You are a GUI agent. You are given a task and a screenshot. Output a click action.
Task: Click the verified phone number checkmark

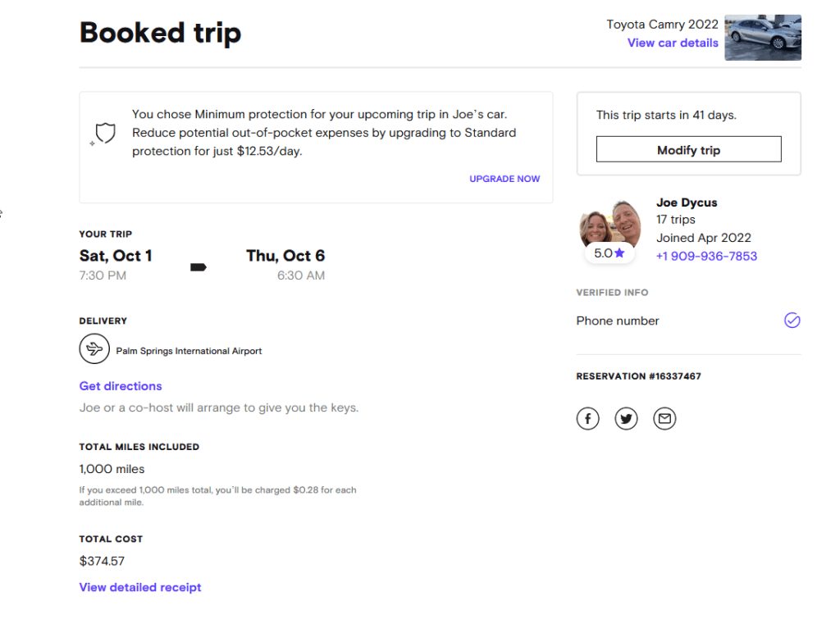point(792,321)
